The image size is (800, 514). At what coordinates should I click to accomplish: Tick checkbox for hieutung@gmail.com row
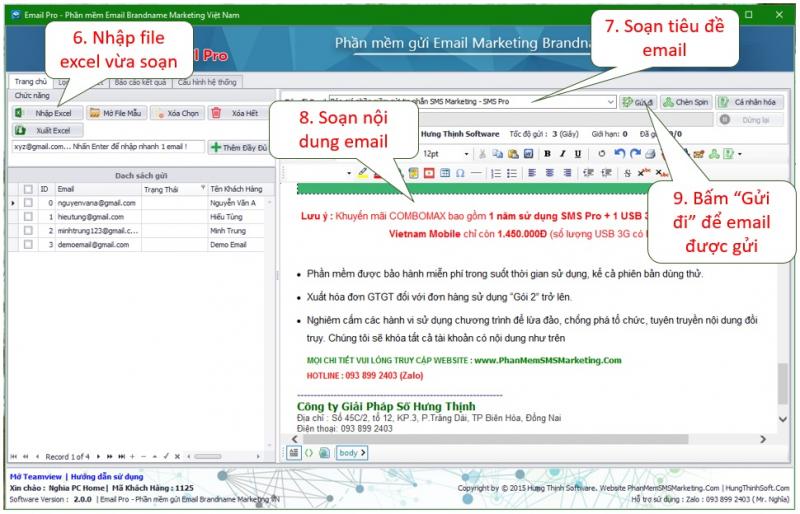tap(28, 217)
